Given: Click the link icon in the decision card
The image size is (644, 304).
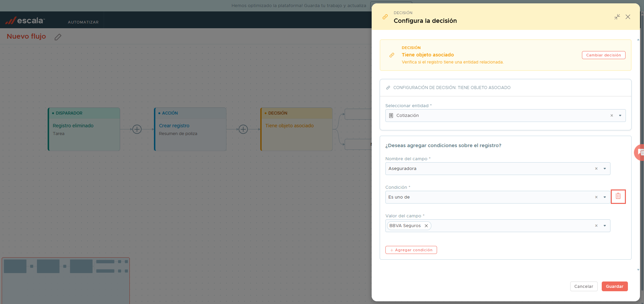Looking at the screenshot, I should coord(392,55).
